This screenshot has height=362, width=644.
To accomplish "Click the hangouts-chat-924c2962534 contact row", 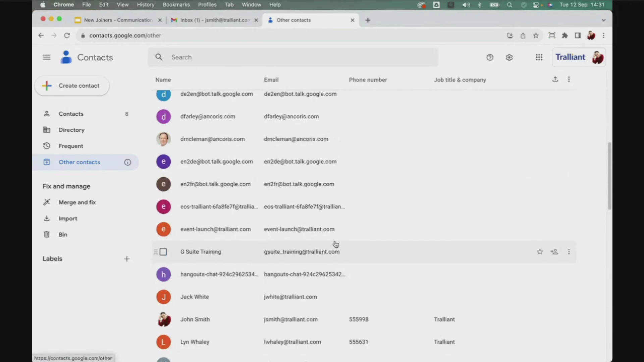I will click(364, 275).
